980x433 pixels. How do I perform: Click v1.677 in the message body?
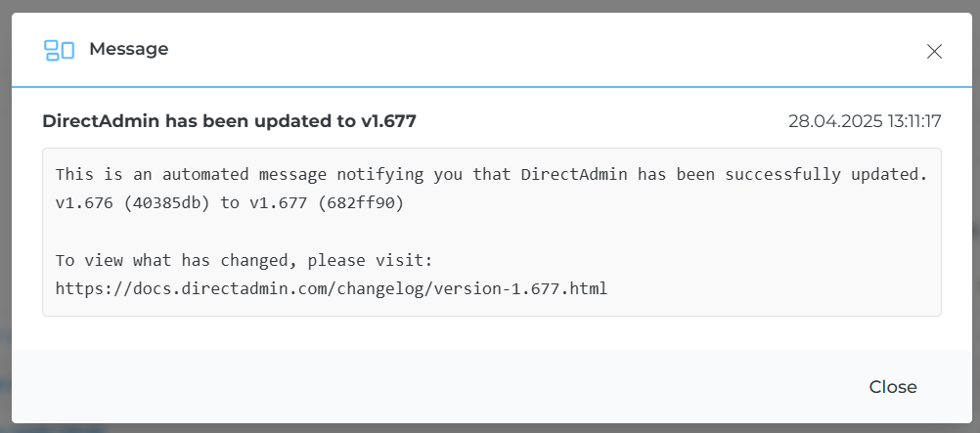click(x=271, y=203)
